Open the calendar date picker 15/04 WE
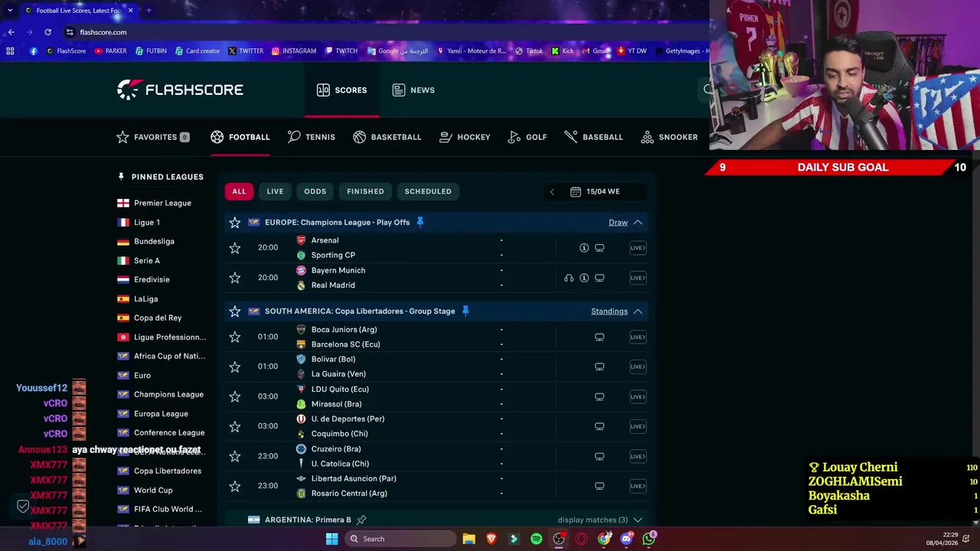 595,191
